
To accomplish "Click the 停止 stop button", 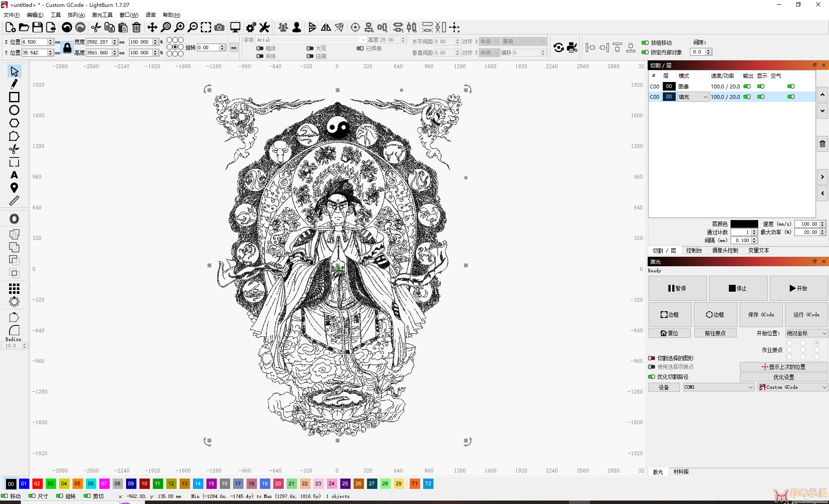I will click(x=738, y=288).
